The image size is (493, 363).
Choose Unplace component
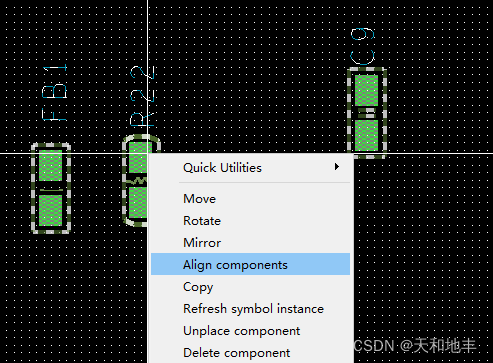[x=250, y=331]
